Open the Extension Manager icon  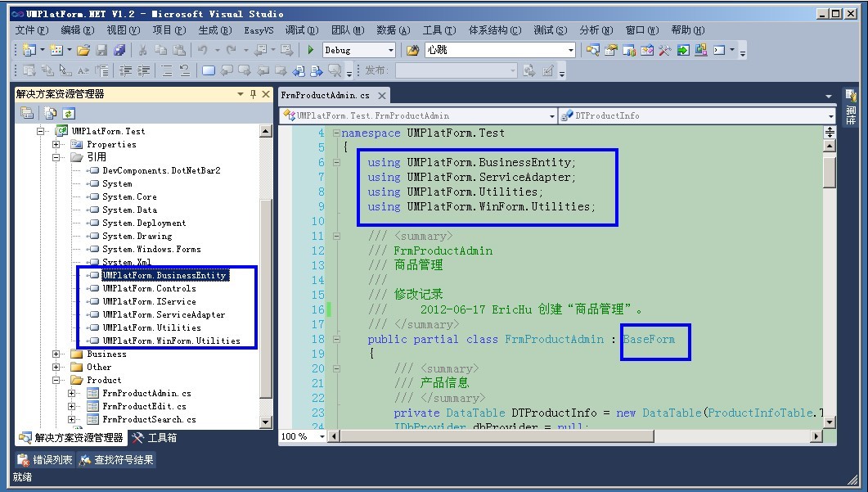701,51
